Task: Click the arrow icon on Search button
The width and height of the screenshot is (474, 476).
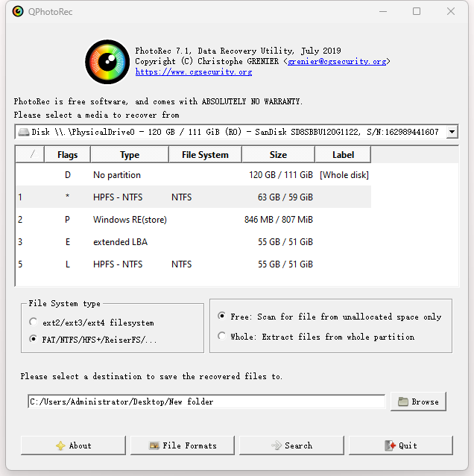Action: (276, 445)
